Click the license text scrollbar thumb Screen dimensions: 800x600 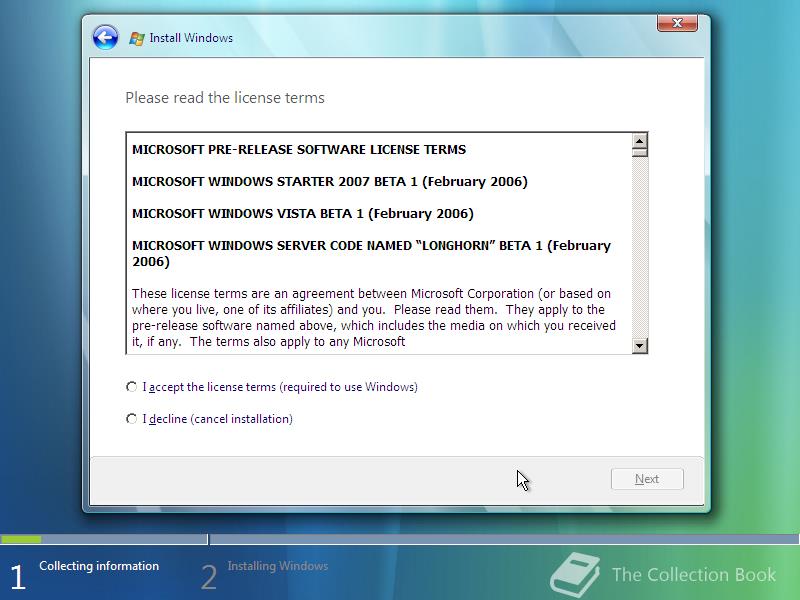pyautogui.click(x=640, y=152)
